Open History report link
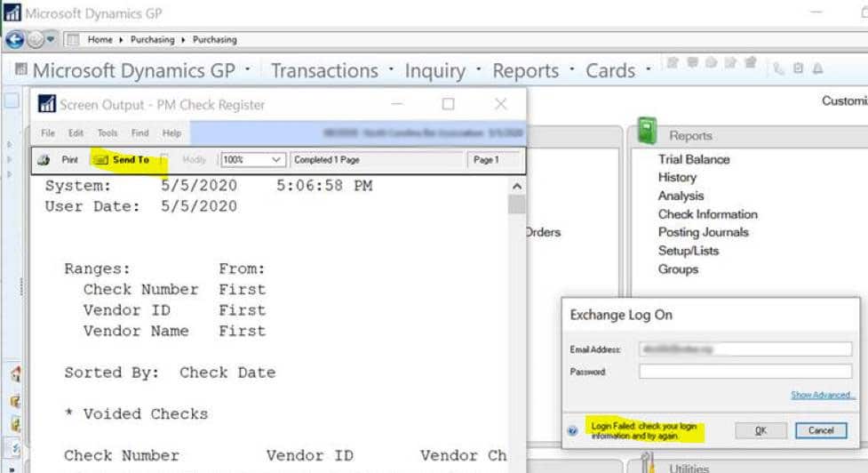This screenshot has height=473, width=868. pos(677,177)
